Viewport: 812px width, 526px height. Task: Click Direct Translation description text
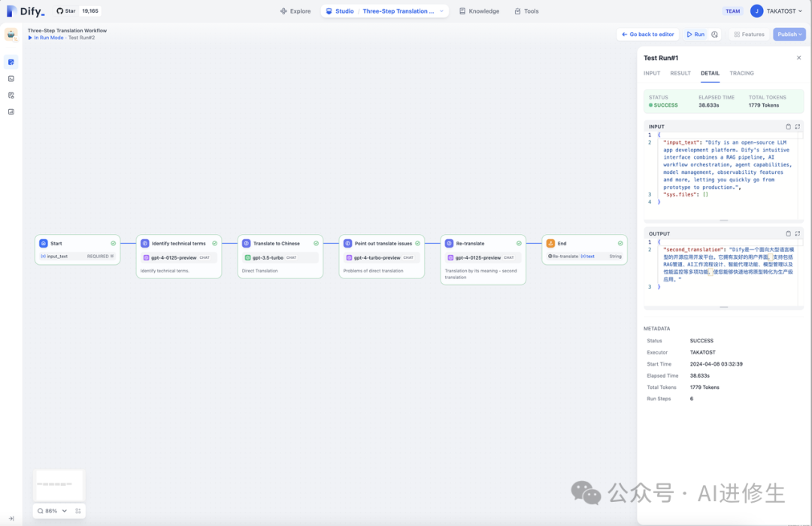point(260,270)
